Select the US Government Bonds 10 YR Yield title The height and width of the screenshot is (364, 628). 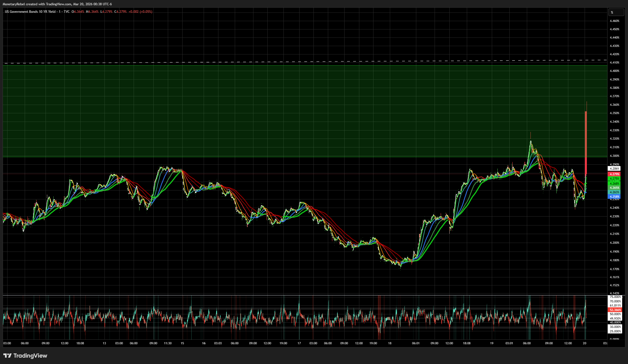click(30, 12)
